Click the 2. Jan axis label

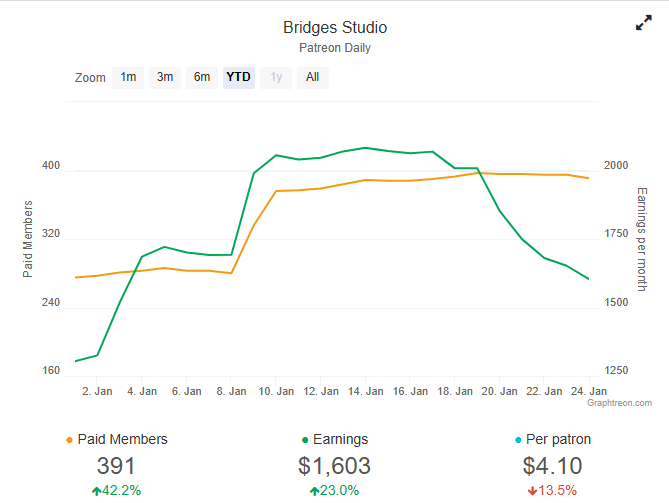(x=97, y=391)
